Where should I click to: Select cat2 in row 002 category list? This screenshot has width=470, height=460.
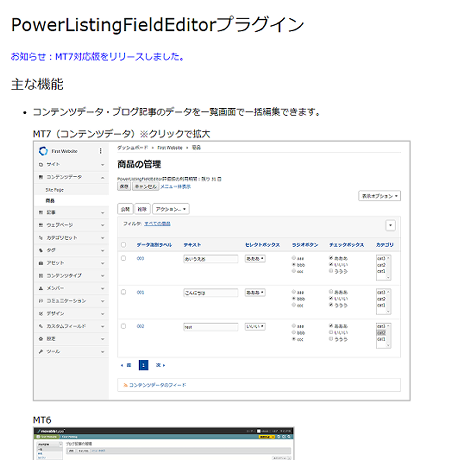point(381,333)
